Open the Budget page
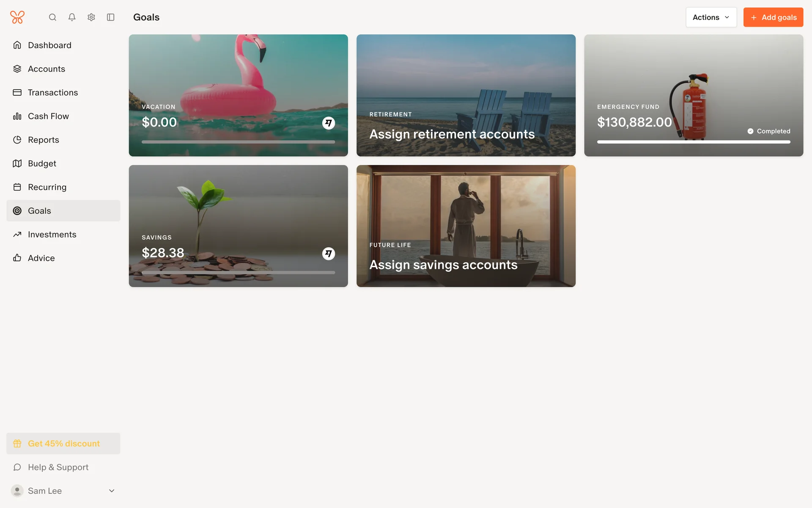 [42, 163]
